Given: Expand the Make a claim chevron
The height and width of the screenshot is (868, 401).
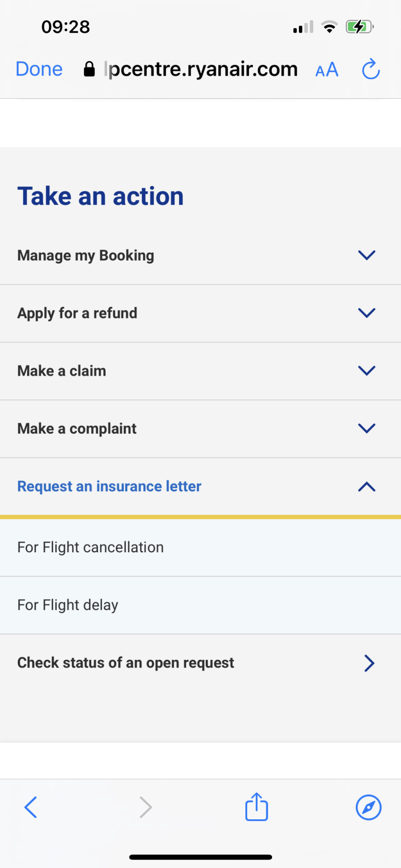Looking at the screenshot, I should click(x=367, y=370).
